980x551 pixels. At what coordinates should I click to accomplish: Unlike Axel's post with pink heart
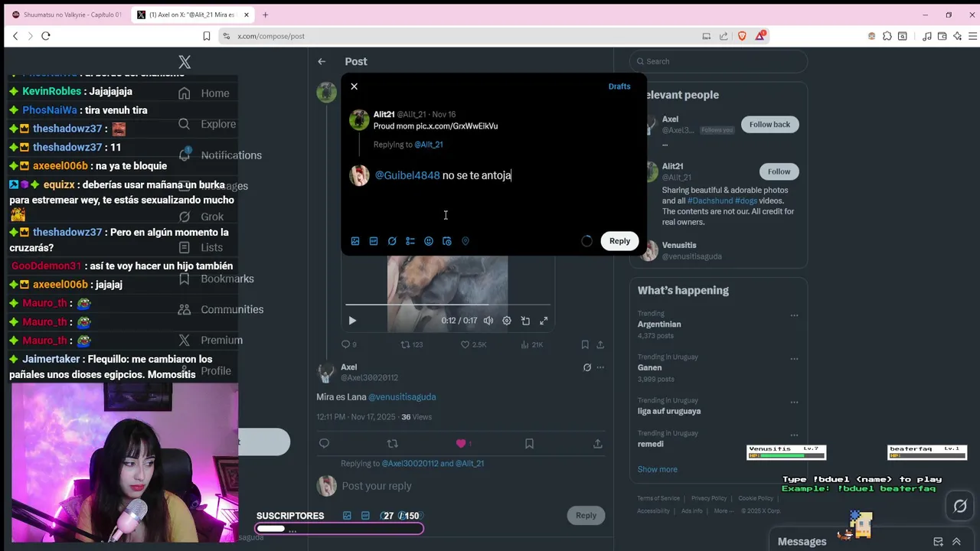click(461, 443)
